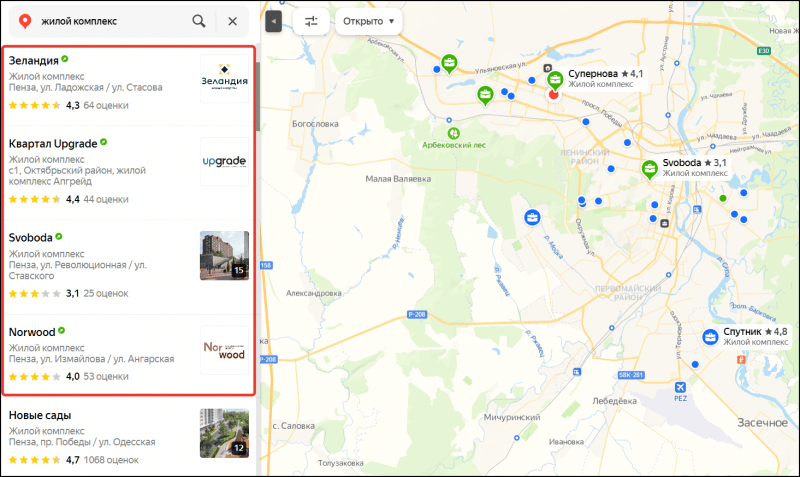Click the Norwood logo thumbnail
Image resolution: width=800 pixels, height=477 pixels.
point(224,350)
